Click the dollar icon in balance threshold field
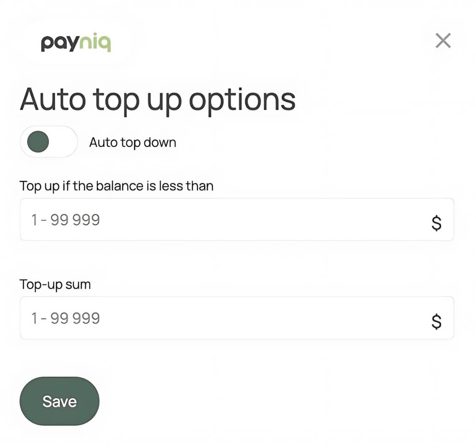Viewport: 476px width, 448px height. tap(436, 223)
